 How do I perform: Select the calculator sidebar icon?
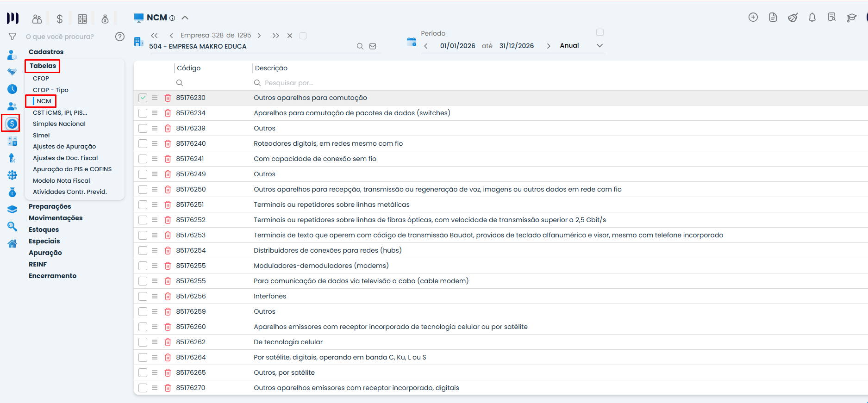pyautogui.click(x=12, y=141)
